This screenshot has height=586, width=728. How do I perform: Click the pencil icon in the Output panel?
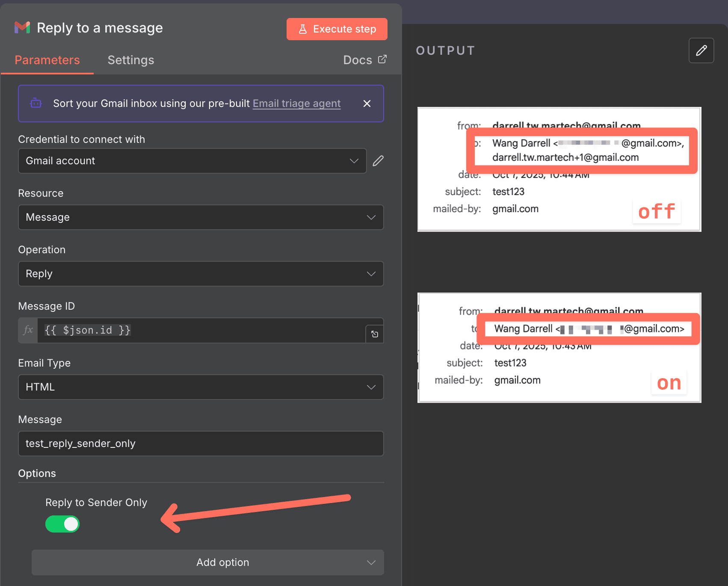pyautogui.click(x=701, y=50)
